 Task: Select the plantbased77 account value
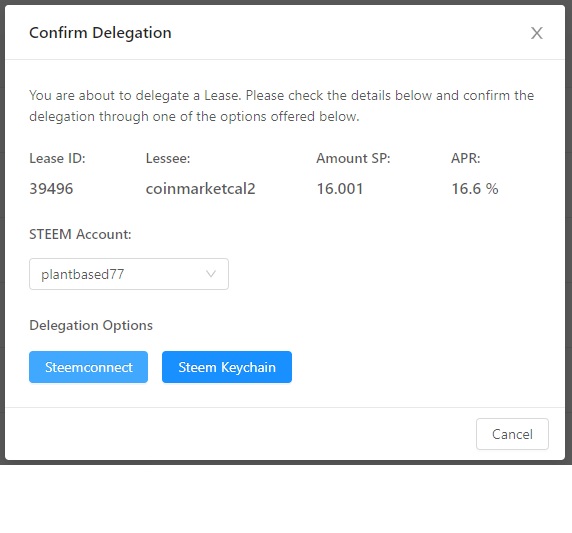82,274
